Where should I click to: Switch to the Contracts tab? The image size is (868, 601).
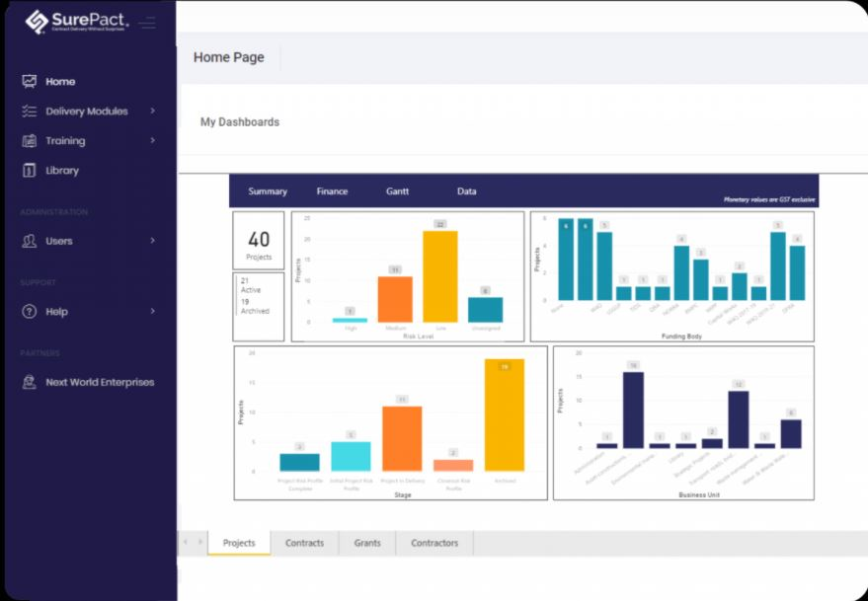[304, 542]
